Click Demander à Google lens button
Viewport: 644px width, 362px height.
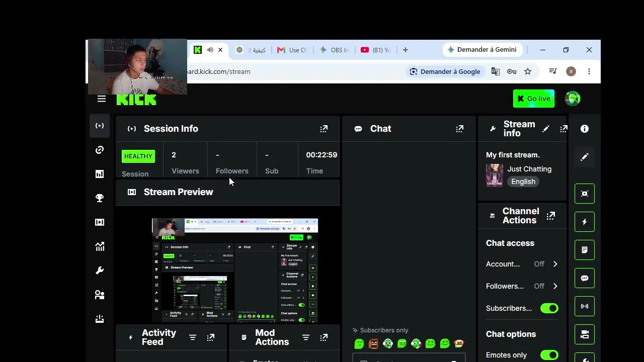(445, 71)
